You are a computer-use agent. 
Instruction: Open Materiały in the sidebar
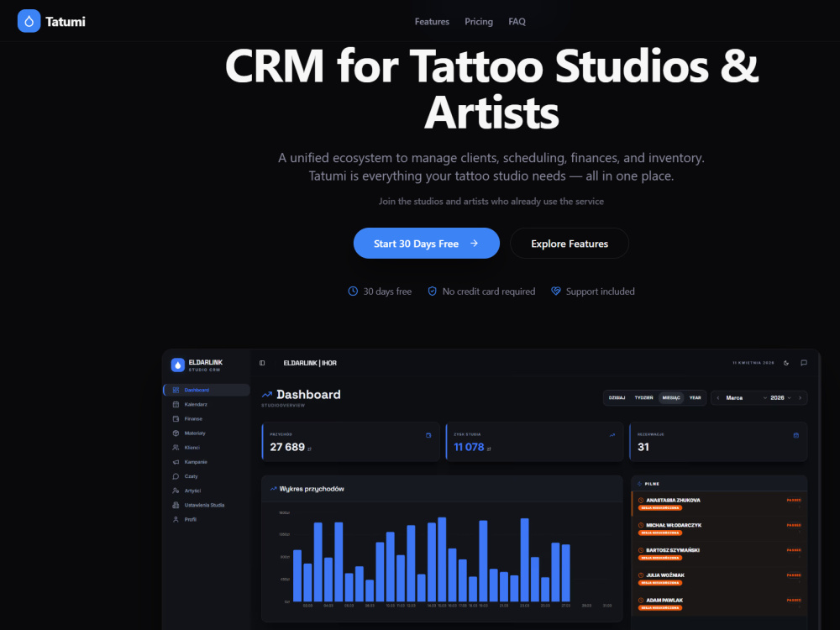(x=207, y=433)
